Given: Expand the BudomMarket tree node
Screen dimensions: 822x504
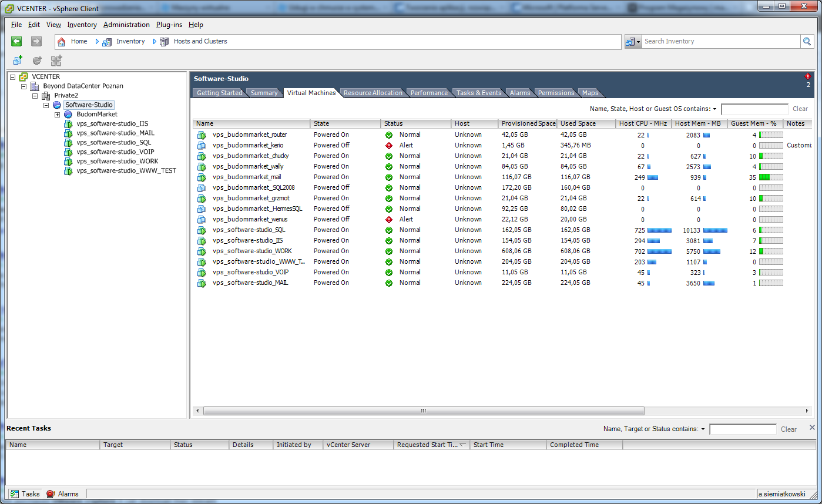Looking at the screenshot, I should tap(58, 114).
